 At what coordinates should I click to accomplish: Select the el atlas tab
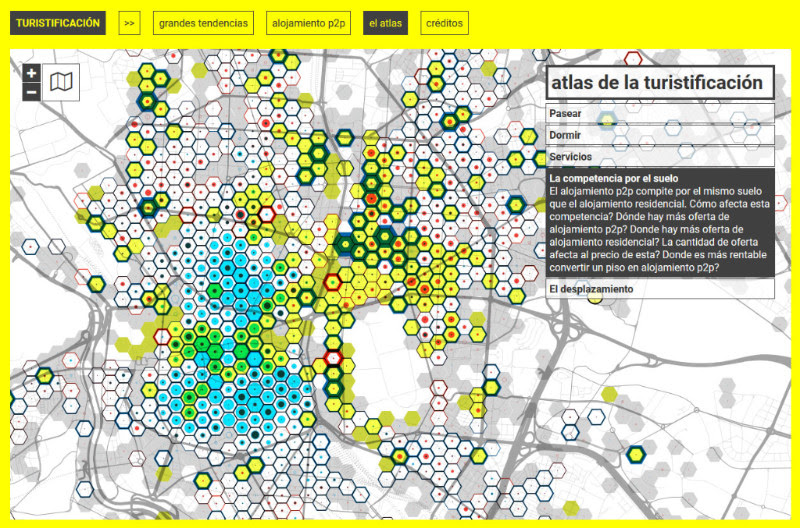click(x=385, y=23)
